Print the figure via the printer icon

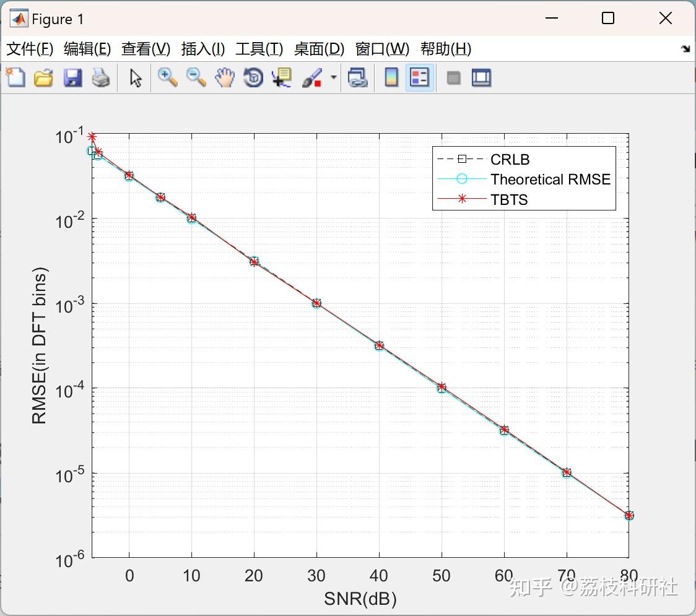click(101, 77)
